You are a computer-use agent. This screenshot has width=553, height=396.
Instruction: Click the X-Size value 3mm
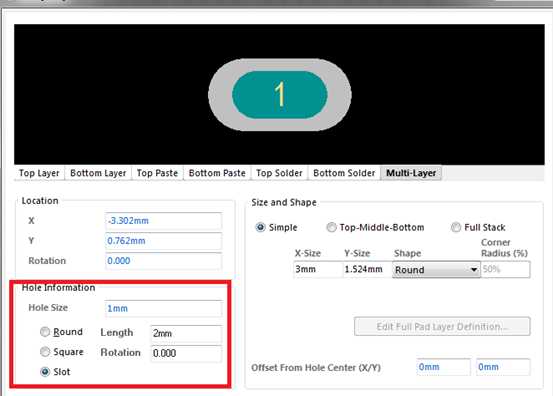(318, 269)
